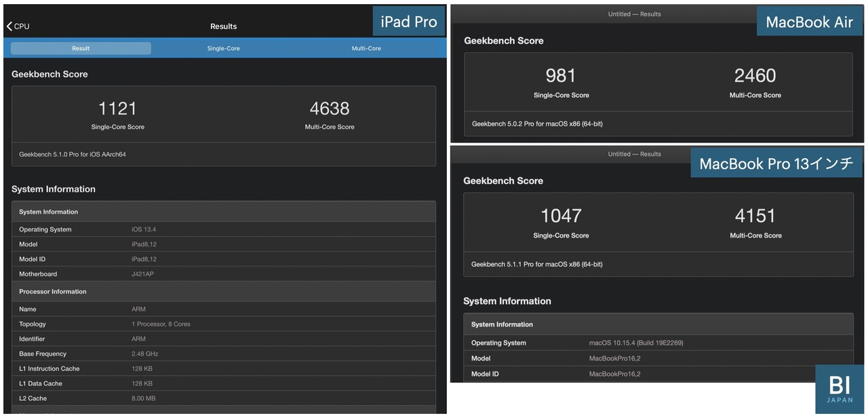Image resolution: width=868 pixels, height=418 pixels.
Task: Click the MacBook Air label overlay
Action: pos(809,21)
